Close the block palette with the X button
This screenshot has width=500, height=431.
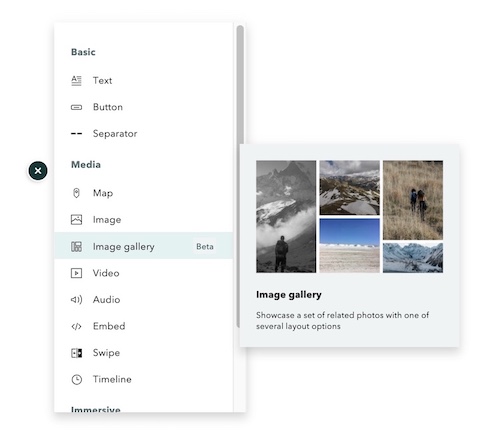[38, 171]
